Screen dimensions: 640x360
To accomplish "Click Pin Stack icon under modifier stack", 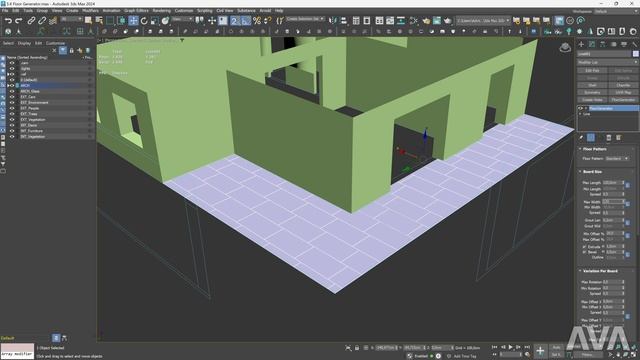I will click(581, 138).
